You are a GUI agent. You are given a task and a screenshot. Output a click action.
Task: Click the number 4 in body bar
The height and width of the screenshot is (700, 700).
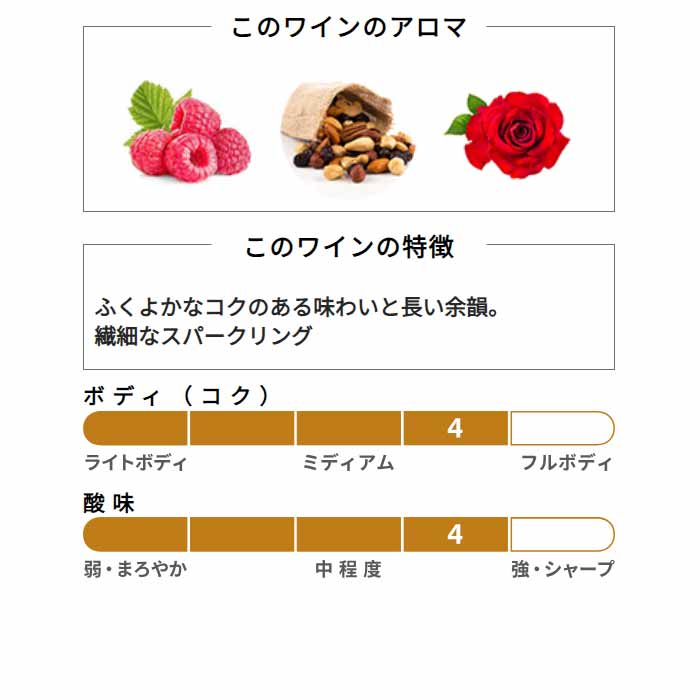click(x=454, y=428)
